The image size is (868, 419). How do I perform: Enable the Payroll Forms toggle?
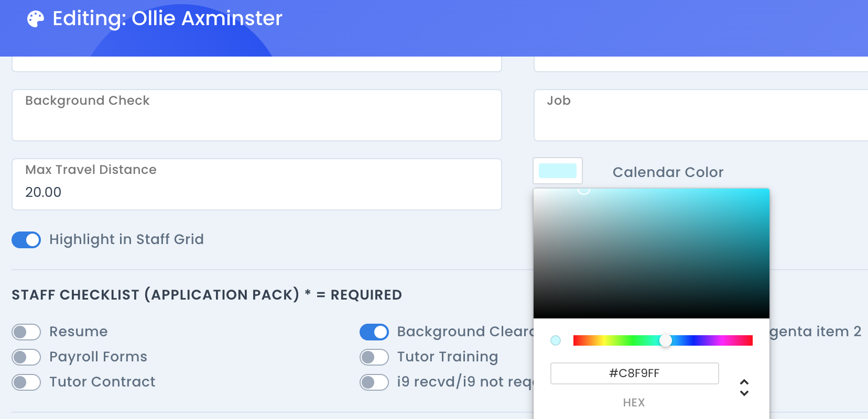pyautogui.click(x=26, y=357)
